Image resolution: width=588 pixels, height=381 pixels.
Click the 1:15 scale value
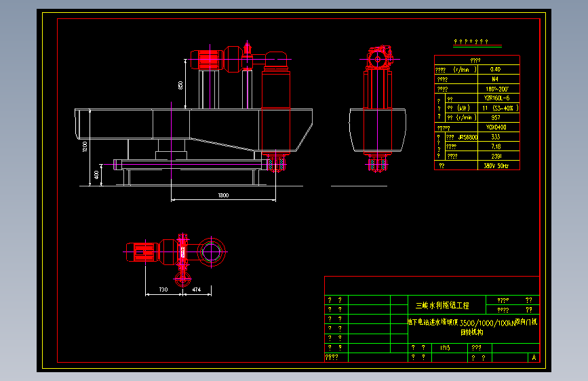[445, 348]
